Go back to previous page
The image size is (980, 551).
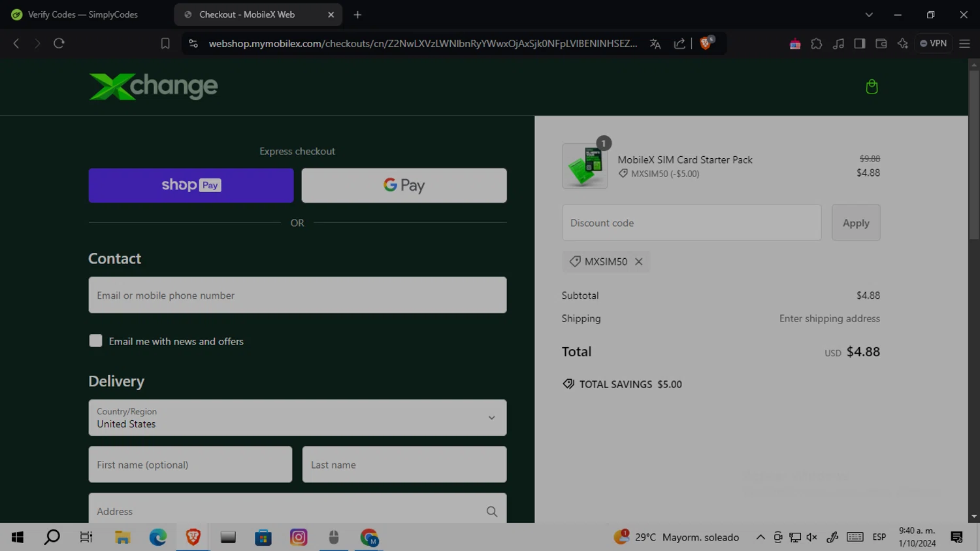click(16, 43)
